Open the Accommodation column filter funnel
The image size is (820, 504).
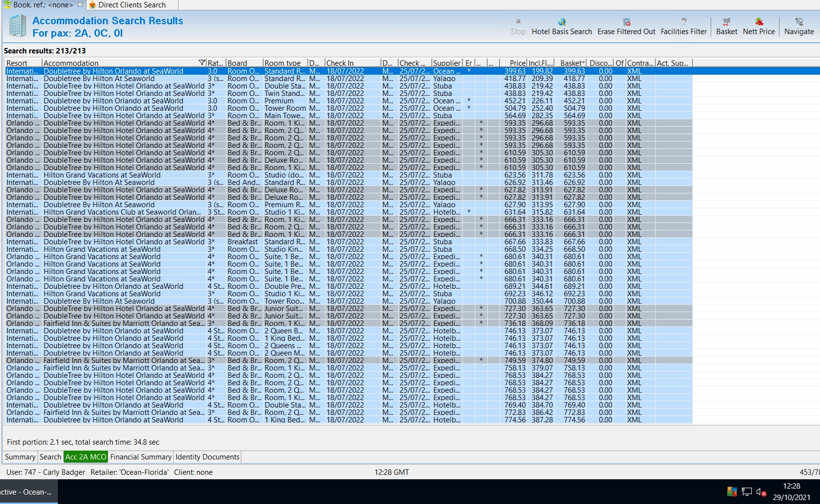[202, 63]
